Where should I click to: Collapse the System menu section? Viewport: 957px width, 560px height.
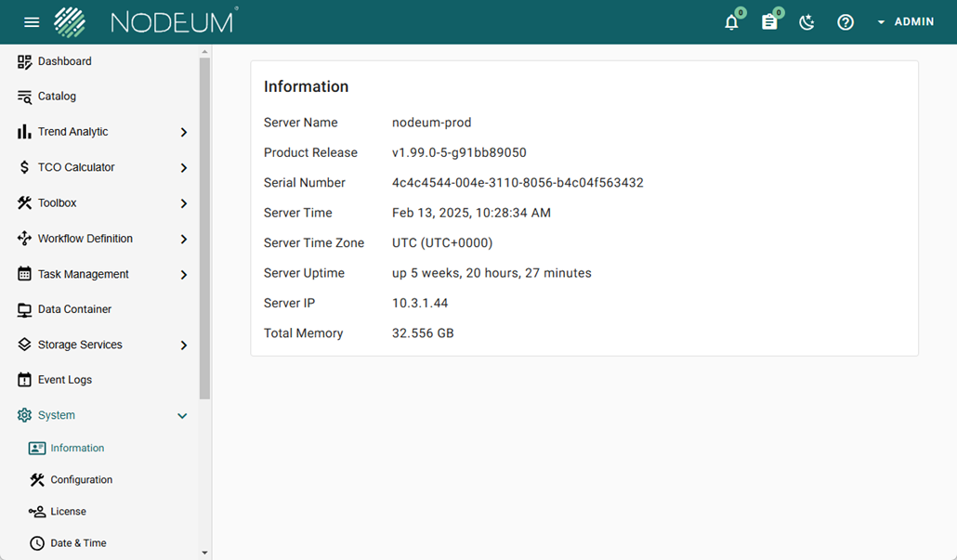pyautogui.click(x=182, y=416)
